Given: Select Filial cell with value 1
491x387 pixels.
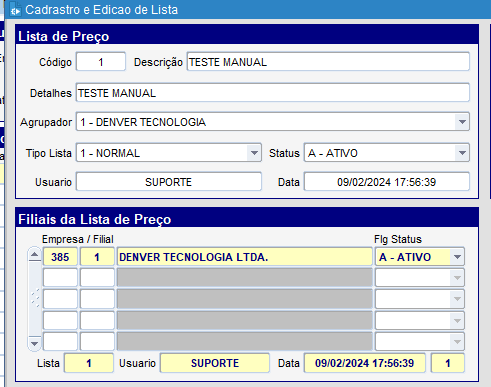Looking at the screenshot, I should (97, 257).
